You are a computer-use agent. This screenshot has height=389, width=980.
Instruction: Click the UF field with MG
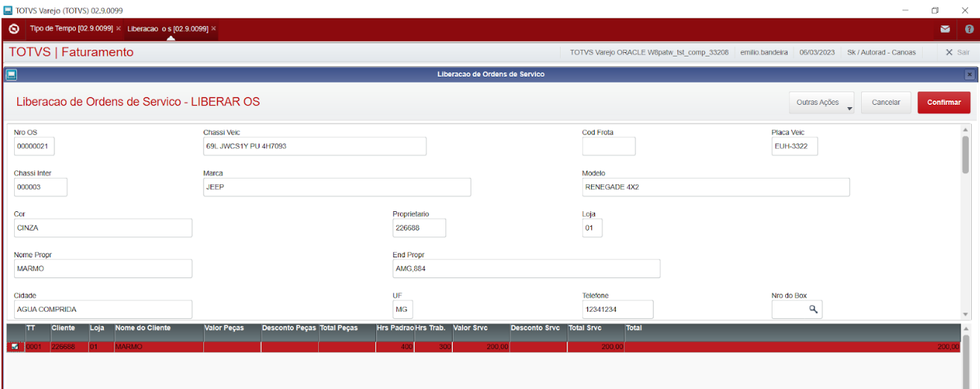(x=402, y=309)
